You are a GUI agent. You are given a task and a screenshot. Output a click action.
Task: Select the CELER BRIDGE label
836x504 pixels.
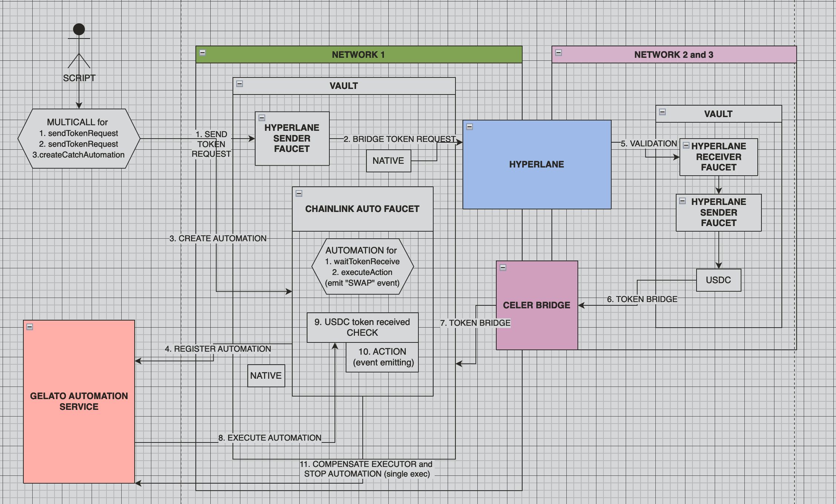click(x=537, y=305)
